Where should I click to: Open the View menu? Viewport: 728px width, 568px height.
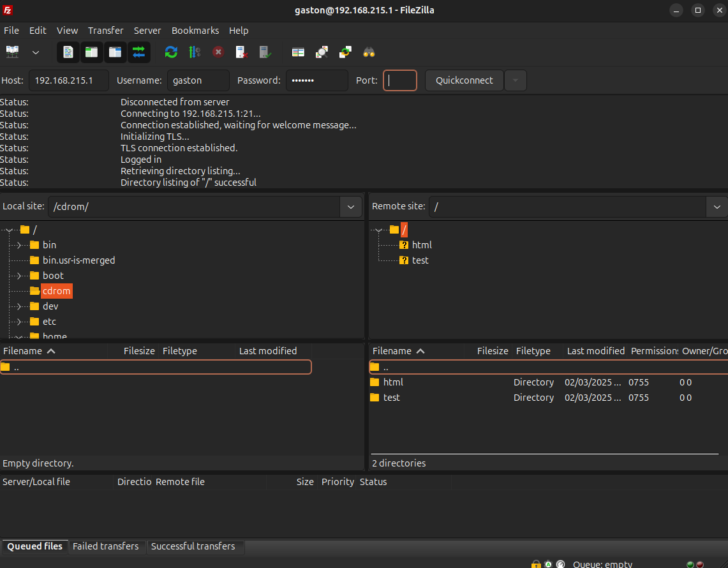pyautogui.click(x=68, y=31)
